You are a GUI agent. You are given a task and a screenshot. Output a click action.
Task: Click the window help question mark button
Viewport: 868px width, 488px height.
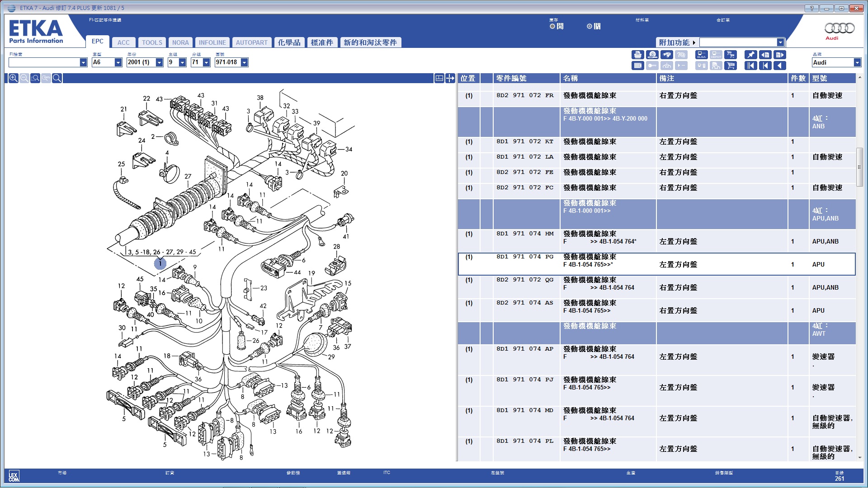click(812, 8)
